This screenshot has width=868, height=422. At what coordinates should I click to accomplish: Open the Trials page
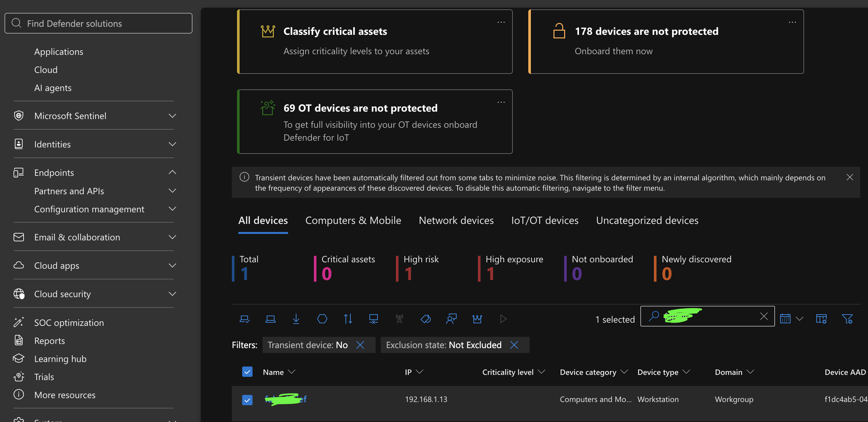click(44, 377)
